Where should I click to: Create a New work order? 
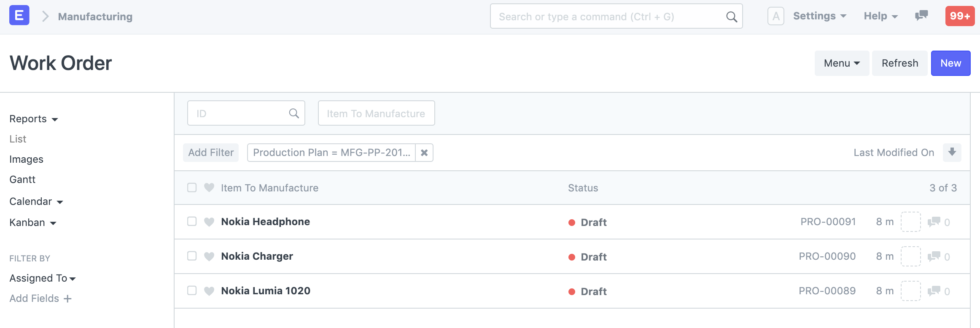pos(950,63)
